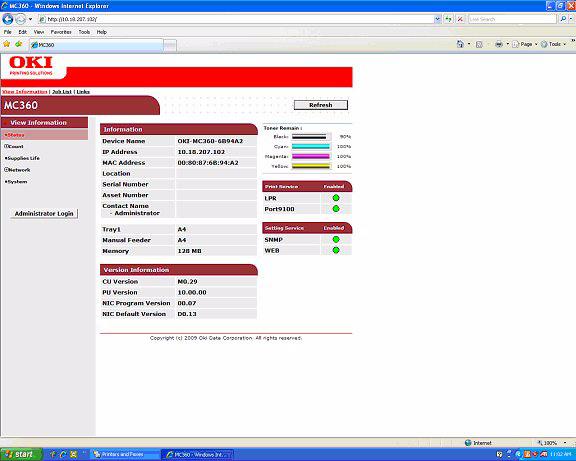Click the green SNMP enabled indicator
Viewport: 576px width, 461px height.
[336, 239]
